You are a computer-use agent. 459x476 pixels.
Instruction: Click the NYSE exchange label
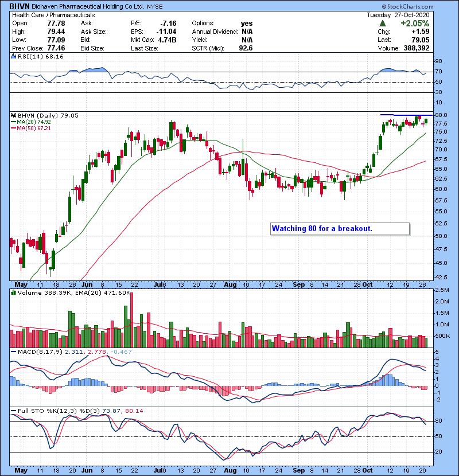(154, 7)
